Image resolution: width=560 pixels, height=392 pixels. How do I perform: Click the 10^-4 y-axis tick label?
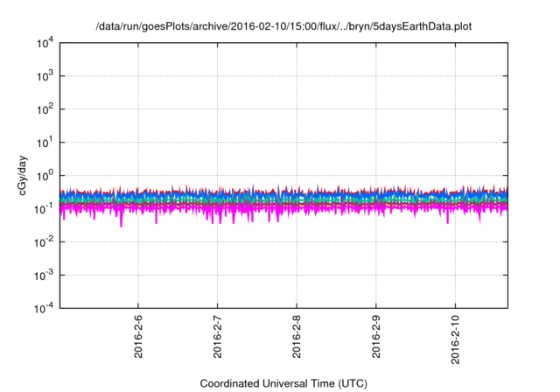(44, 308)
